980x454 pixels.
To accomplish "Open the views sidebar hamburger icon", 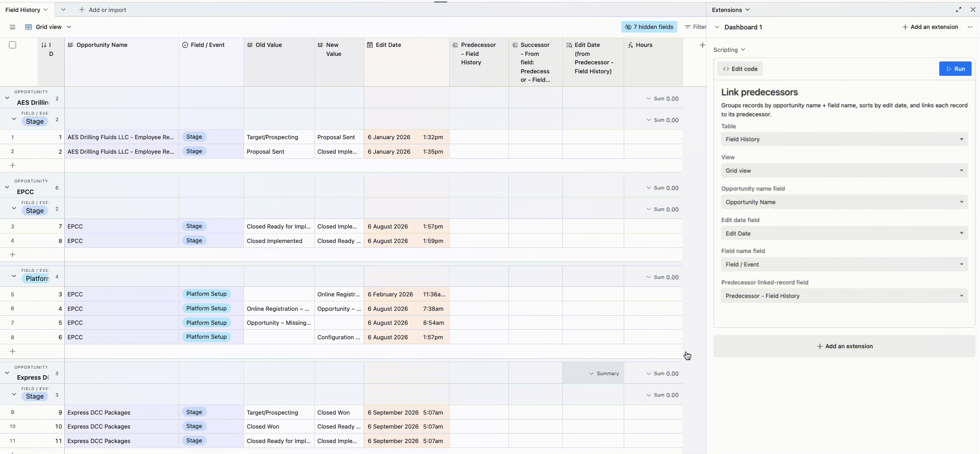I will point(12,27).
